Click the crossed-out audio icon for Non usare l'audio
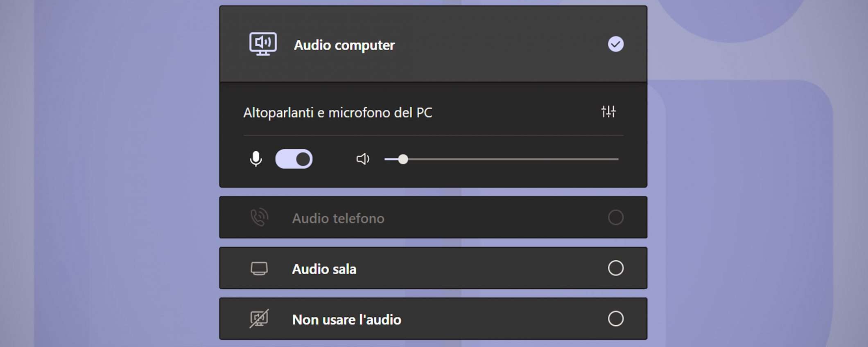868x347 pixels. 260,319
